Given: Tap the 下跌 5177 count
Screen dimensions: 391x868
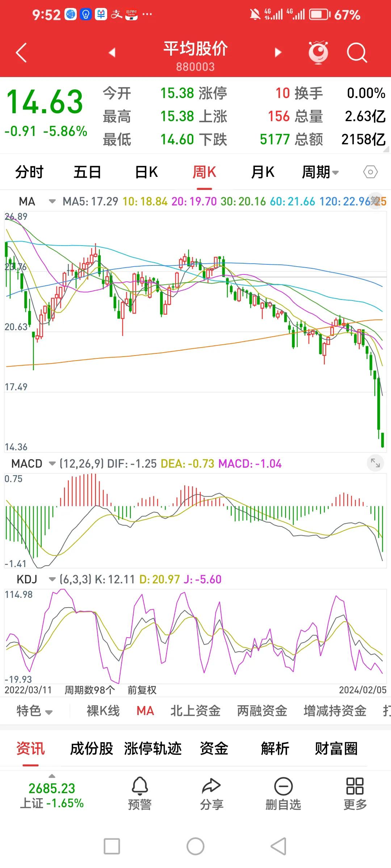Looking at the screenshot, I should coord(275,139).
